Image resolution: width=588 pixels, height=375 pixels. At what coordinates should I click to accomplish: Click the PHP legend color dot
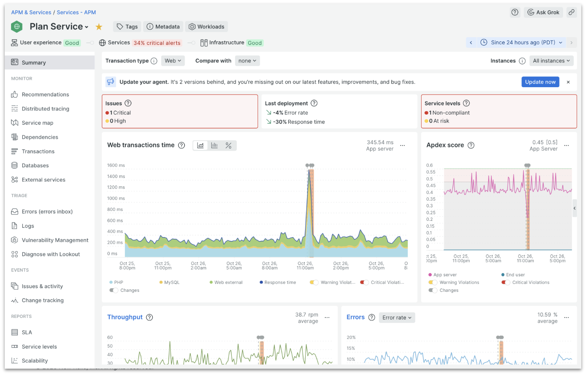(111, 282)
